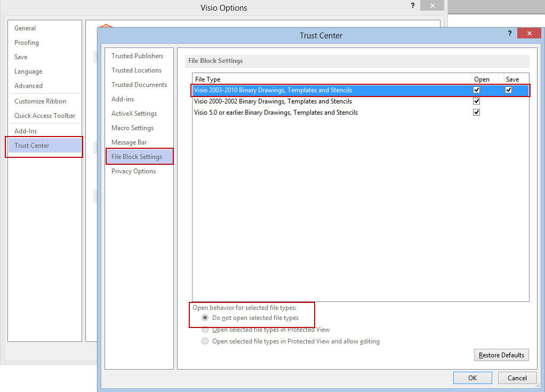The image size is (545, 392).
Task: Open ActiveX Settings section
Action: (134, 114)
